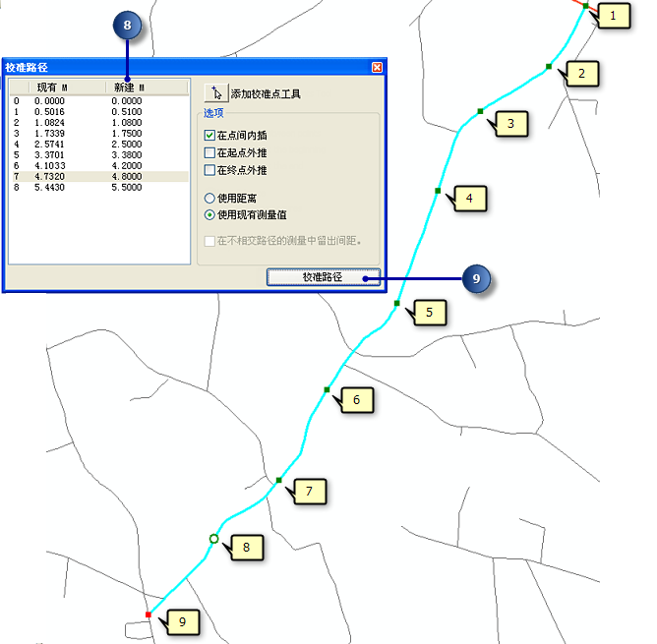This screenshot has width=657, height=644.
Task: Click new M value 0.5100
Action: (127, 112)
